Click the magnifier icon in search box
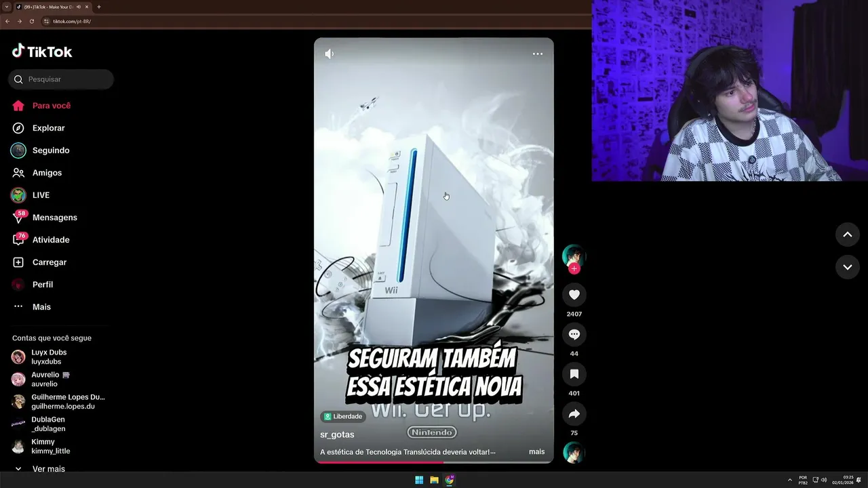 click(18, 79)
